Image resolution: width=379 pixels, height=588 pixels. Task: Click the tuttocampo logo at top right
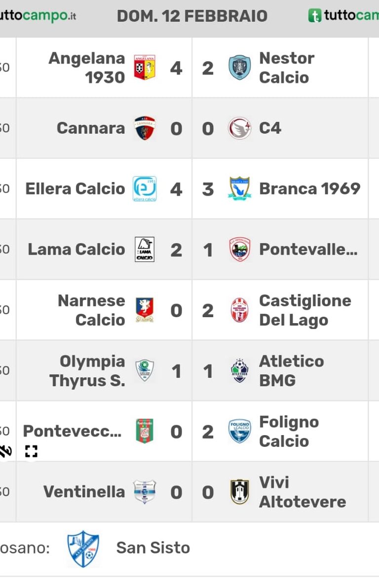click(343, 15)
